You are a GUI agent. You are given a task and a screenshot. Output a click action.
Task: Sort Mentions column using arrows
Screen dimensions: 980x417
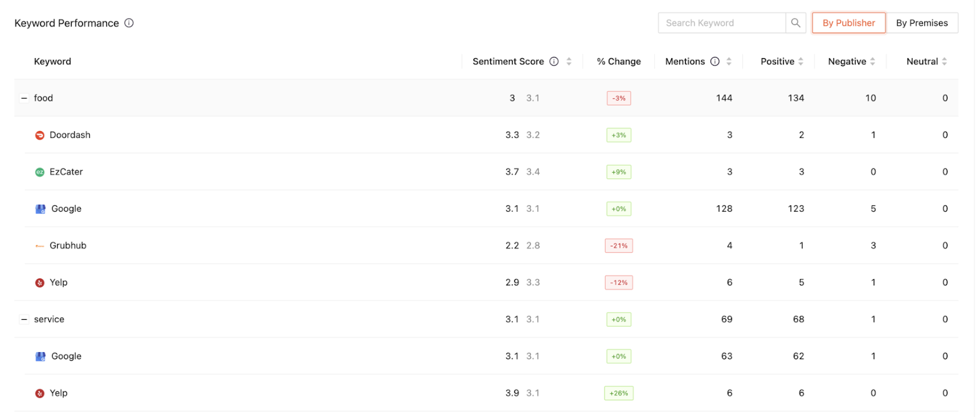pyautogui.click(x=729, y=62)
